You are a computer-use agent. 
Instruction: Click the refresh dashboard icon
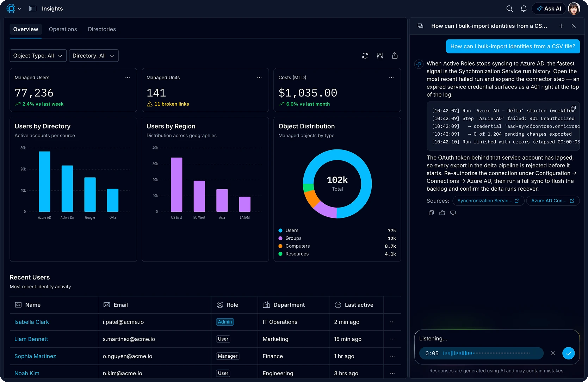tap(365, 56)
